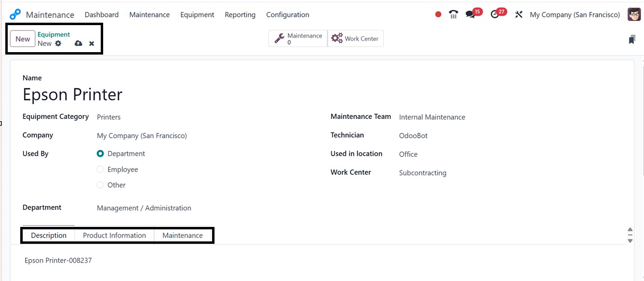Click the scrollbar down arrow
Screen dimensions: 644x281
[x=630, y=240]
